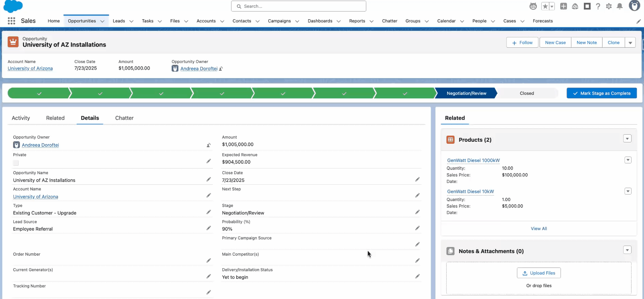The height and width of the screenshot is (299, 644).
Task: Click the Setup gear icon
Action: (x=609, y=6)
